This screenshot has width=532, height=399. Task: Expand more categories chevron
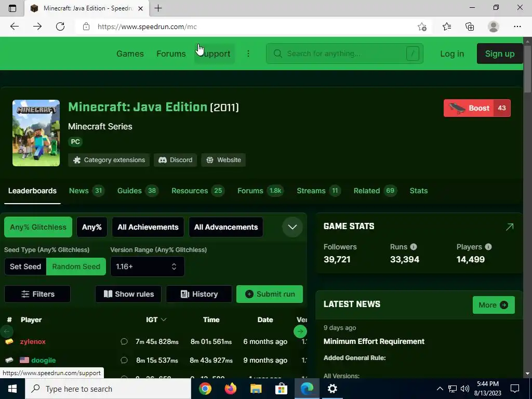click(292, 227)
